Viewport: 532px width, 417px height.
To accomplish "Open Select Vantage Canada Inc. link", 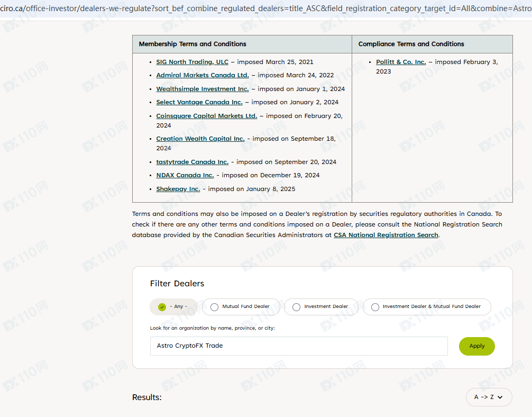I will pyautogui.click(x=199, y=102).
